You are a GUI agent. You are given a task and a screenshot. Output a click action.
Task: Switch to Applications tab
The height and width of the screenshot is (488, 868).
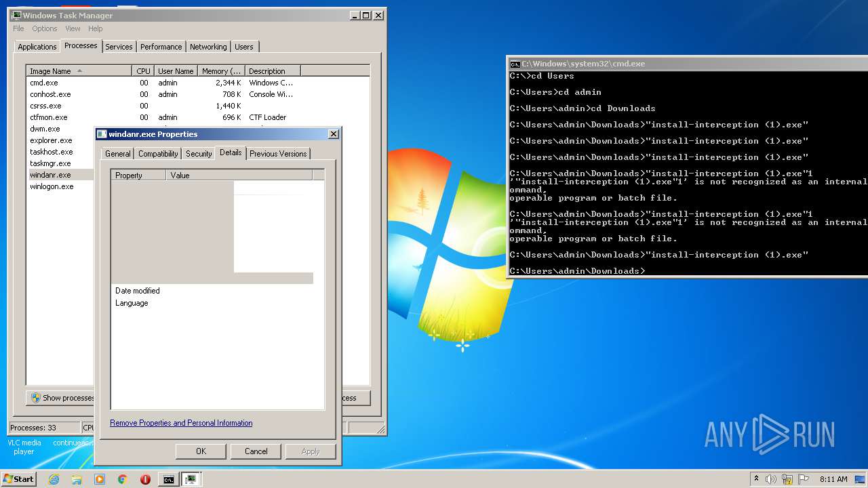[37, 47]
